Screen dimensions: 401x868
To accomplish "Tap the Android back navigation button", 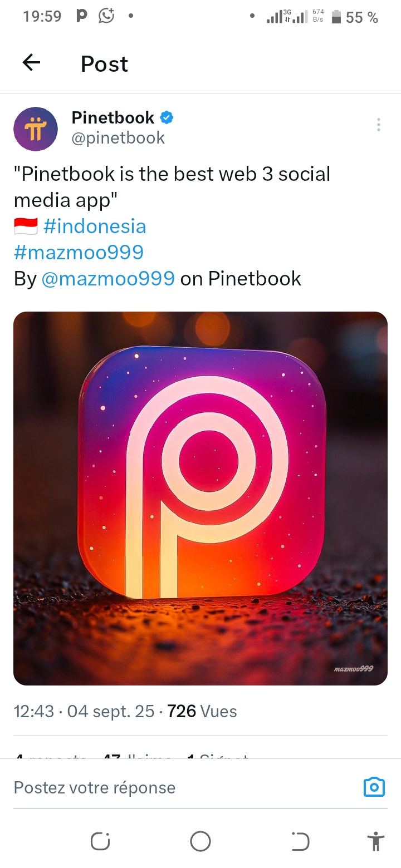I will tap(301, 841).
